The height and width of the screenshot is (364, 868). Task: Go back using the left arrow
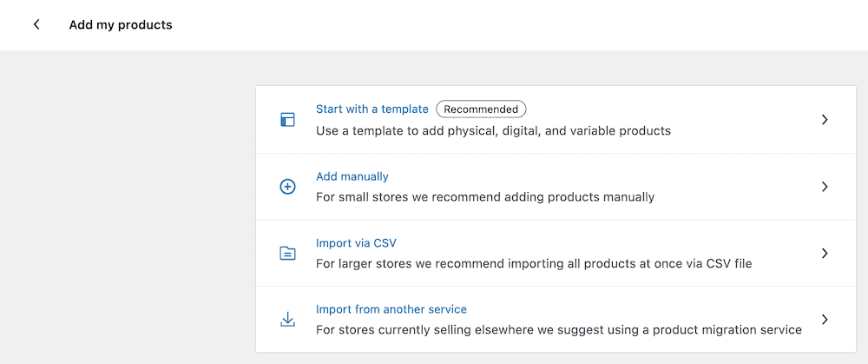click(36, 25)
